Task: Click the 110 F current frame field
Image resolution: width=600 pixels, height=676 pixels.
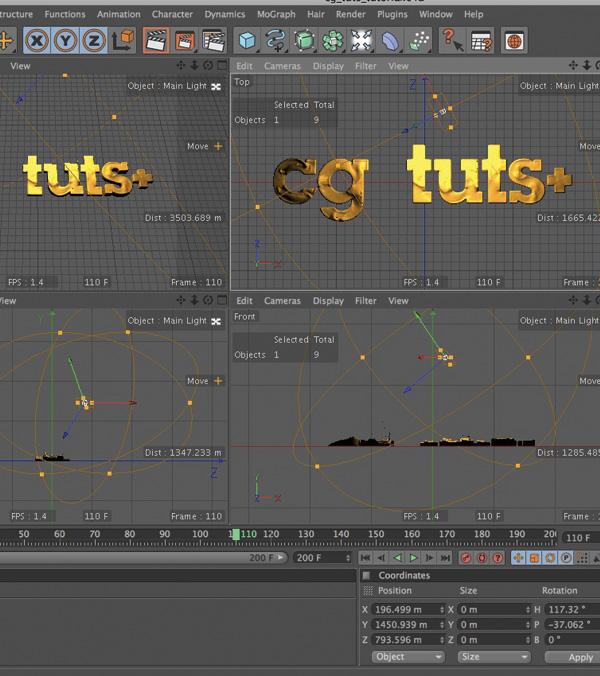Action: click(581, 538)
